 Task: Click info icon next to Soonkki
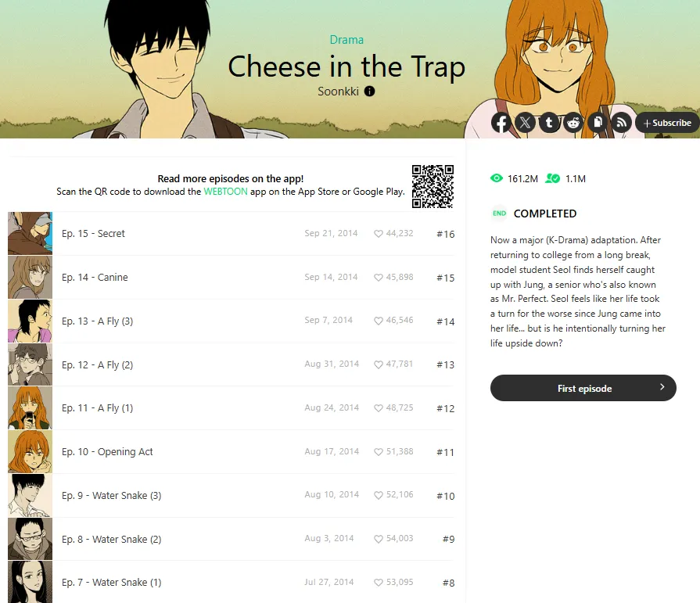370,91
